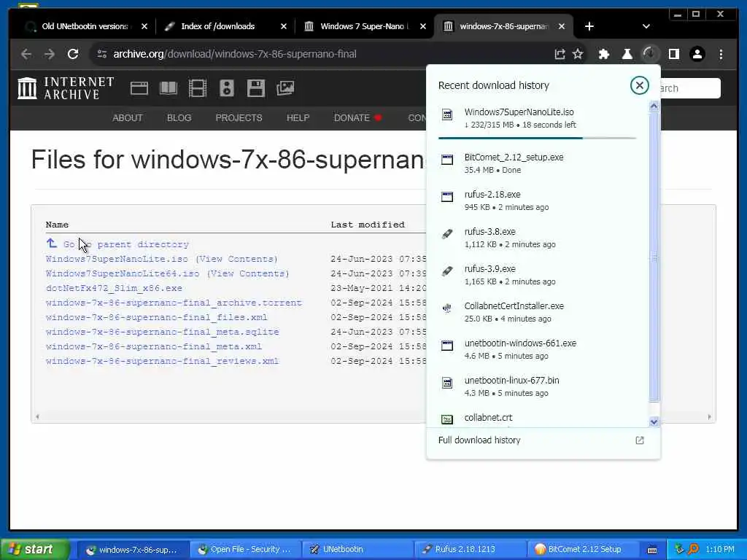Open a new browser tab

click(x=589, y=26)
